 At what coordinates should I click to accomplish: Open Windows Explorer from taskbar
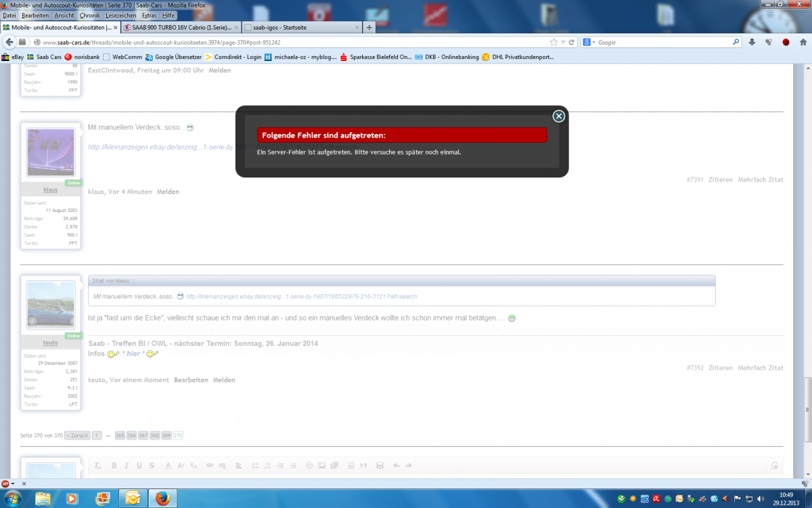coord(43,499)
